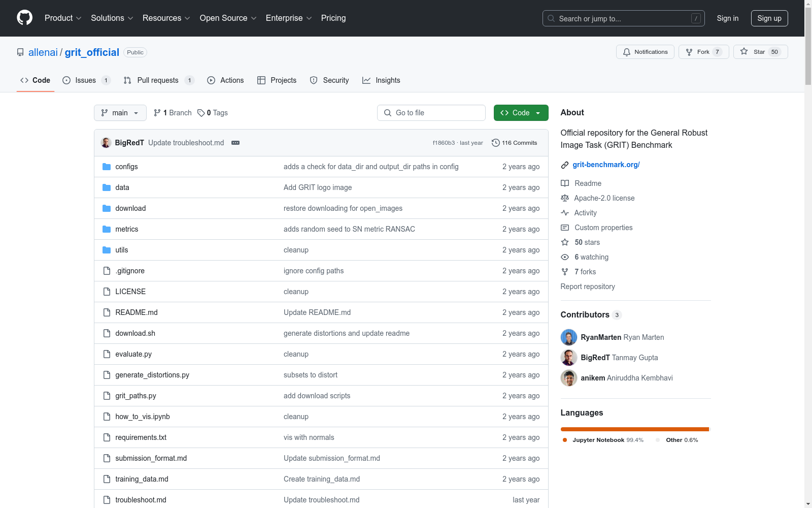Expand the Solutions menu
The image size is (812, 508).
tap(112, 18)
